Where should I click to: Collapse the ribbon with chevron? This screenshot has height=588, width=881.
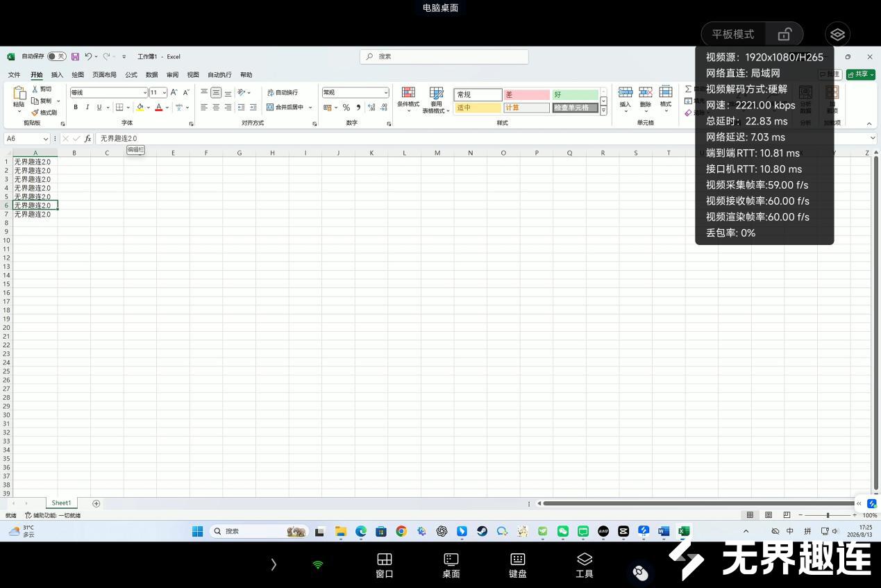[869, 124]
